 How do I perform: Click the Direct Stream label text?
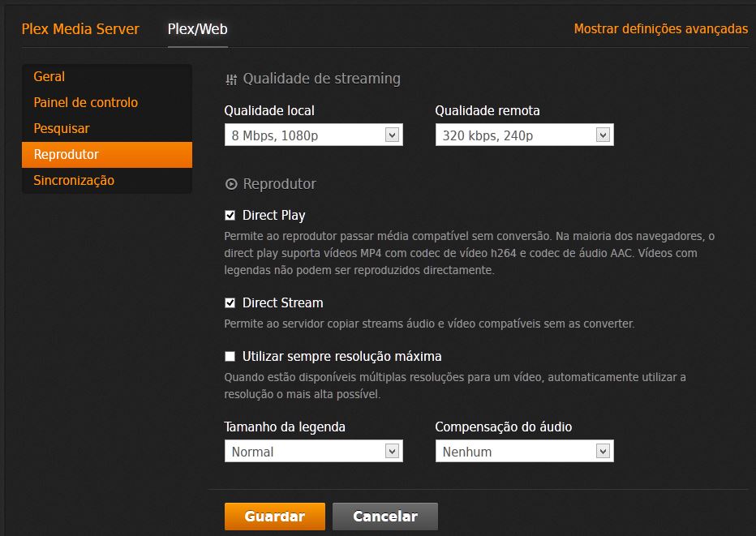(282, 302)
